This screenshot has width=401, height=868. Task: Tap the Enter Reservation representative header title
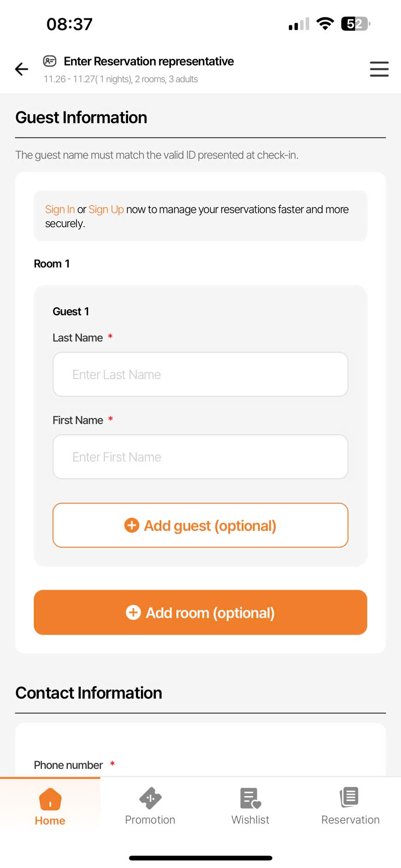pyautogui.click(x=149, y=61)
